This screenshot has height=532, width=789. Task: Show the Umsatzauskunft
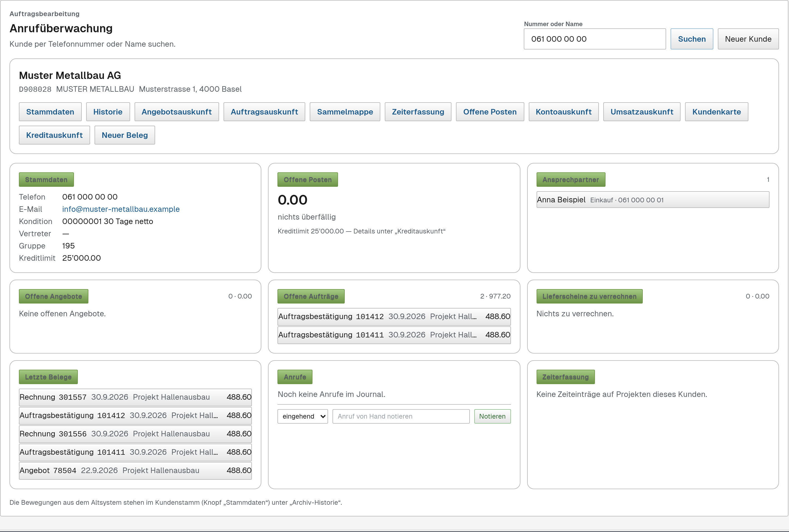pyautogui.click(x=642, y=112)
